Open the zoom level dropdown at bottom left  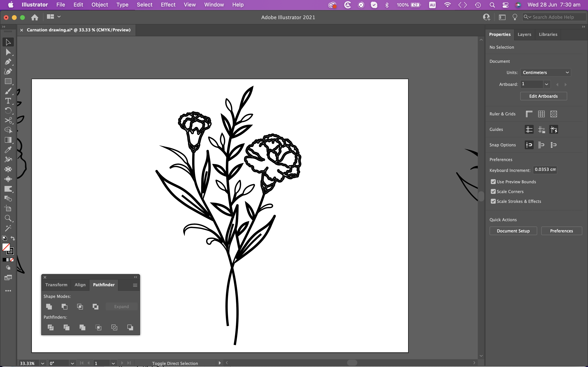(42, 363)
